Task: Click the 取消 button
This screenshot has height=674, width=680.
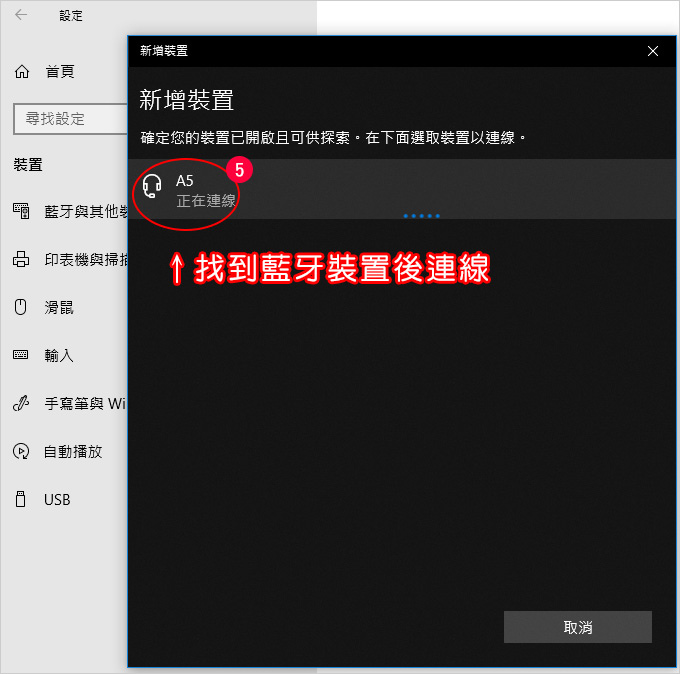Action: pos(577,627)
